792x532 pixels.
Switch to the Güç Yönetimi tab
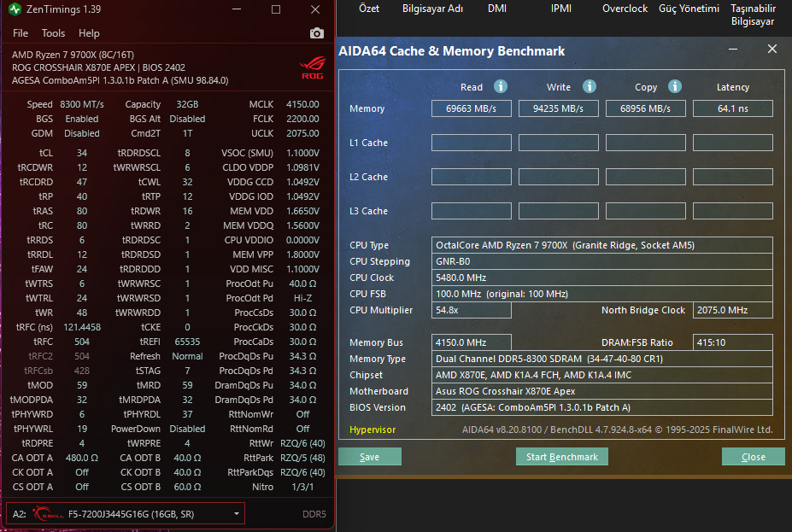click(x=689, y=9)
